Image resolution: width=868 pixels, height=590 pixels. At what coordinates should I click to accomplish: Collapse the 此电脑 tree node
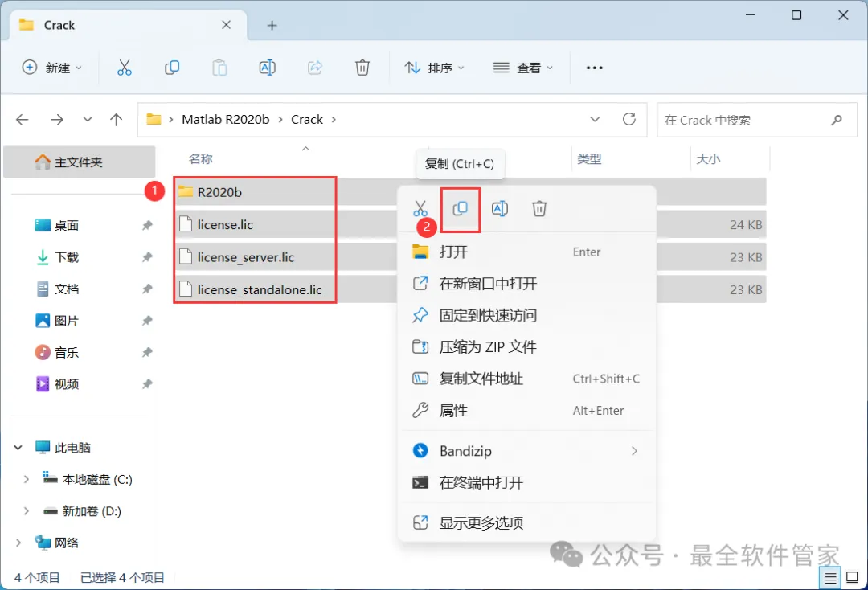point(18,447)
